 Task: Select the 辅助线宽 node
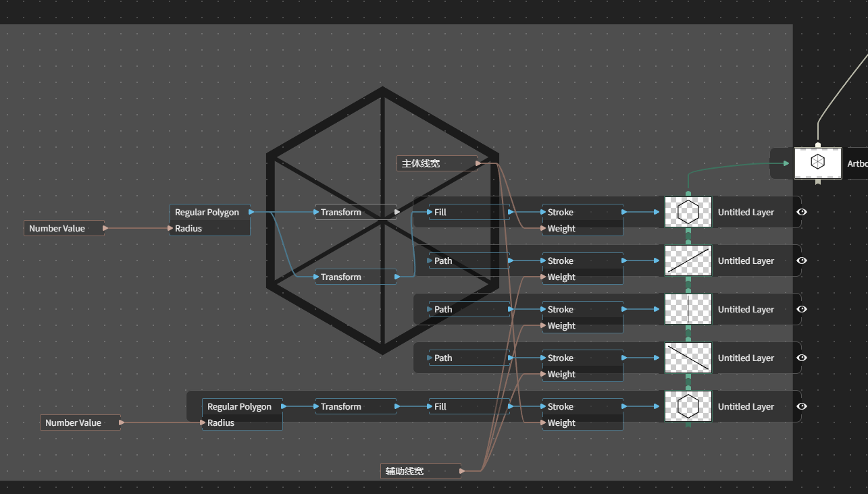tap(421, 471)
